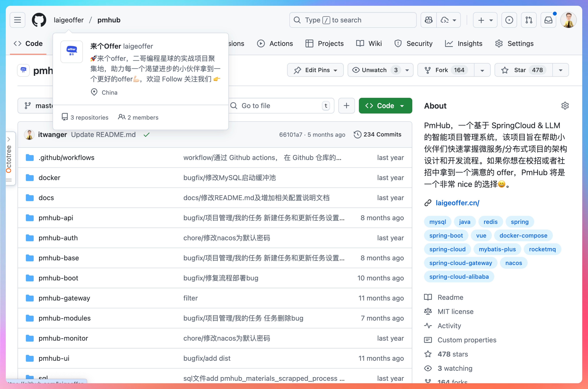The image size is (588, 389).
Task: Expand the Fork options dropdown arrow
Action: click(x=482, y=70)
